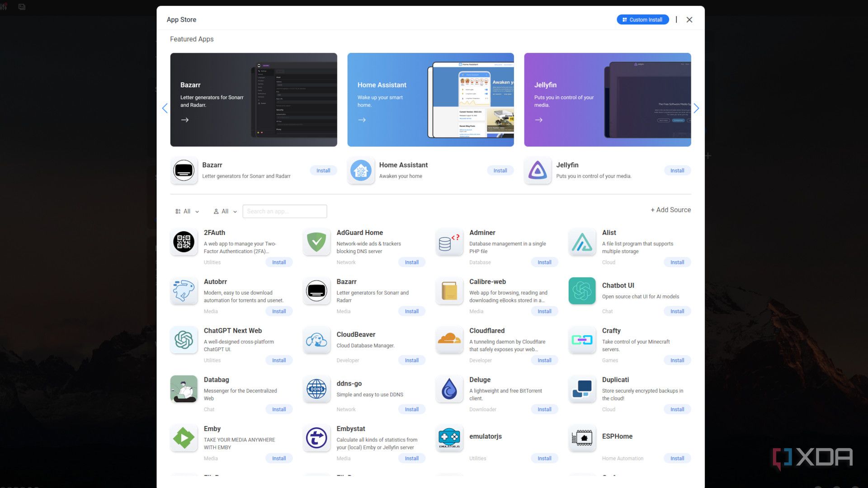
Task: Install ESPHome
Action: coord(677,459)
